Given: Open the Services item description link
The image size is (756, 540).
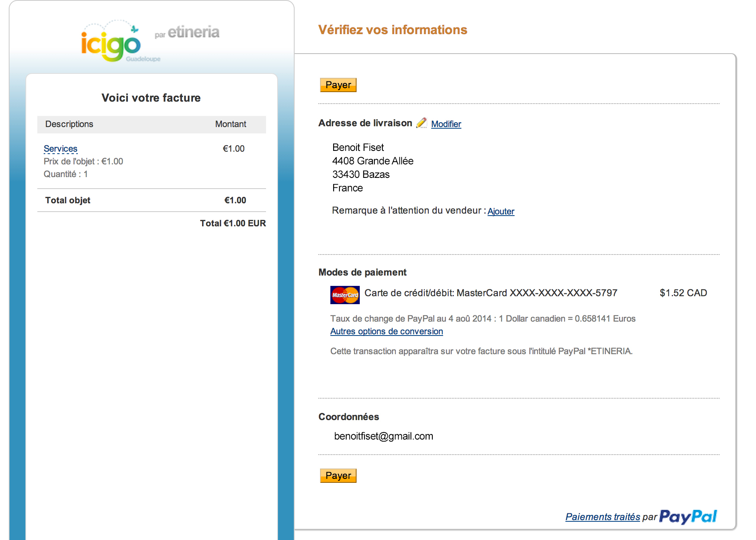Looking at the screenshot, I should point(60,148).
